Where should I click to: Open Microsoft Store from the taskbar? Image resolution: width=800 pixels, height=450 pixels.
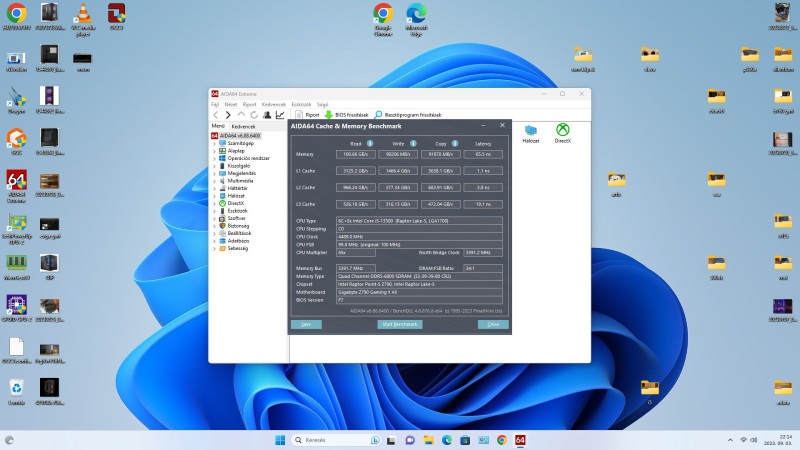pyautogui.click(x=465, y=440)
